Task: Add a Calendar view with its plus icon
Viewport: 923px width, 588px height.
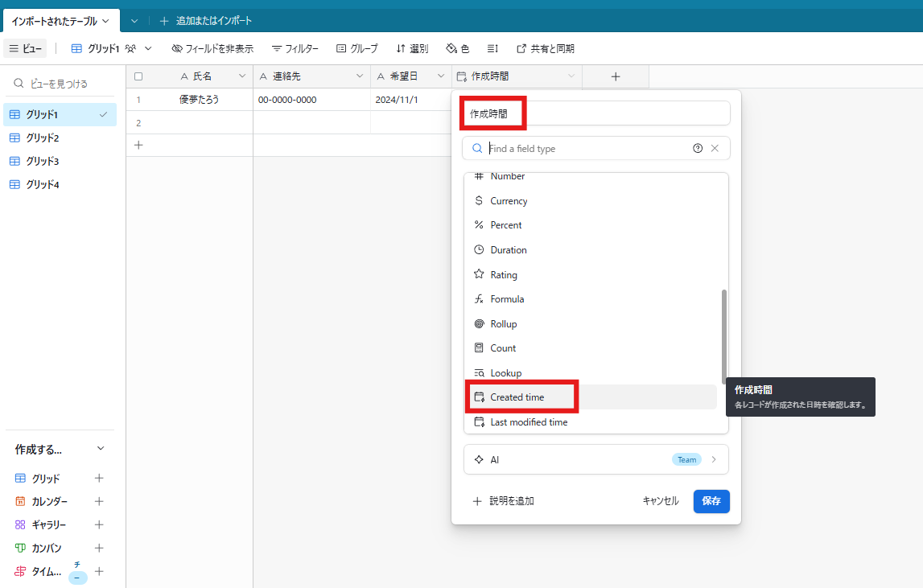Action: coord(99,501)
